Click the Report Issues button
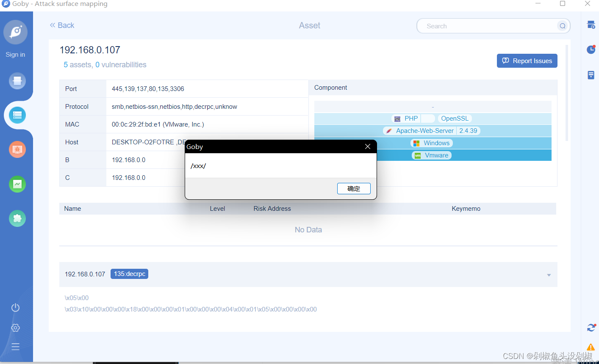599x364 pixels. pos(527,61)
